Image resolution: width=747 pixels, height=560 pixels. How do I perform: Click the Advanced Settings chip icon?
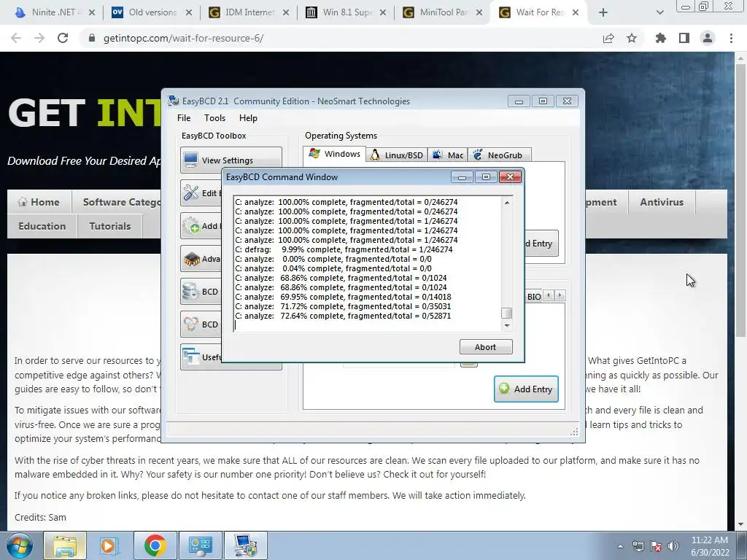click(191, 259)
